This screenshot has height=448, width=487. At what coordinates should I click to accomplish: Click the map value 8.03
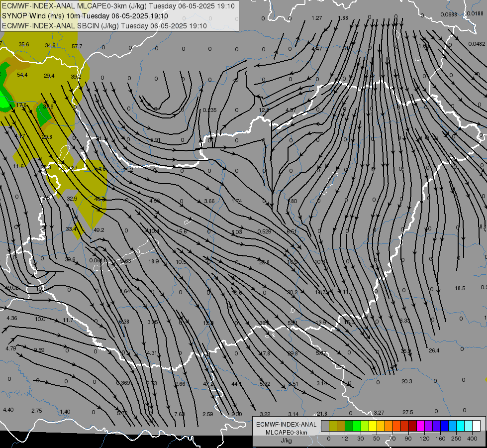tap(237, 232)
